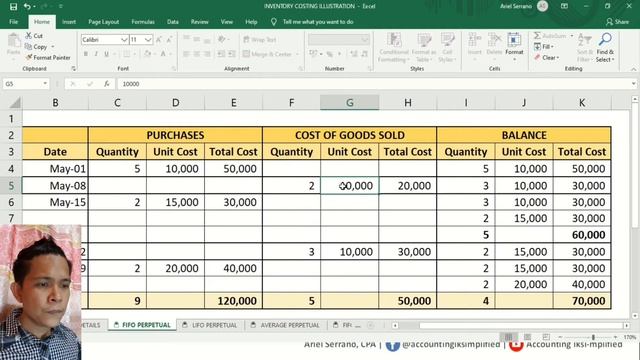The width and height of the screenshot is (640, 360).
Task: Click the Insert Function fx icon
Action: point(107,84)
